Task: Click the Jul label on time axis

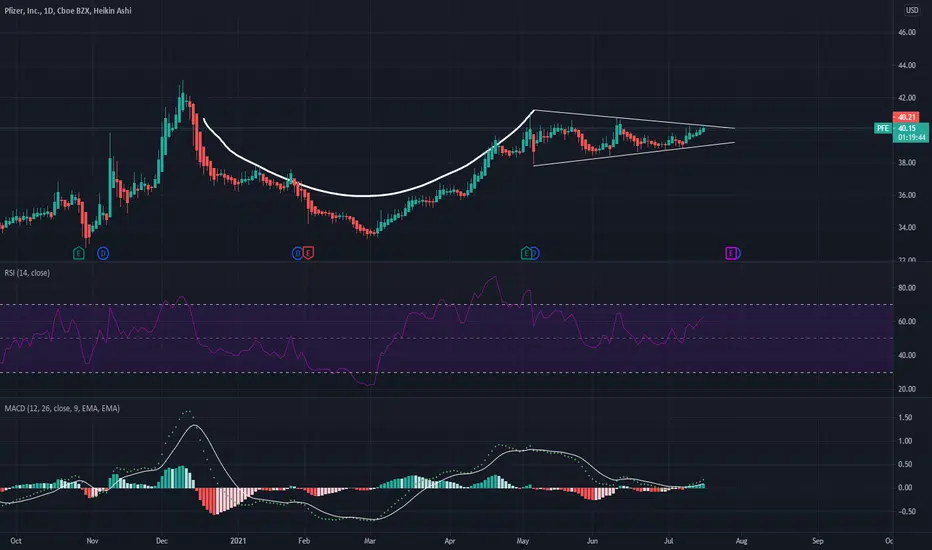Action: tap(669, 541)
